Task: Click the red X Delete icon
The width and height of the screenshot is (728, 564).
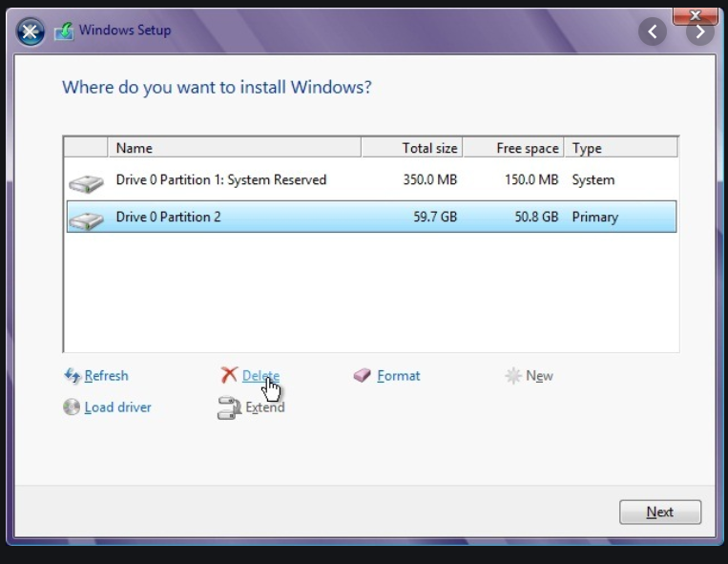Action: pos(229,376)
